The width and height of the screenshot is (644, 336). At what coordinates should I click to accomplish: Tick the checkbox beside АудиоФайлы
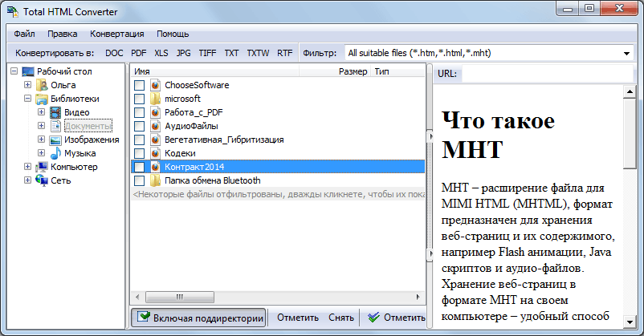click(140, 126)
